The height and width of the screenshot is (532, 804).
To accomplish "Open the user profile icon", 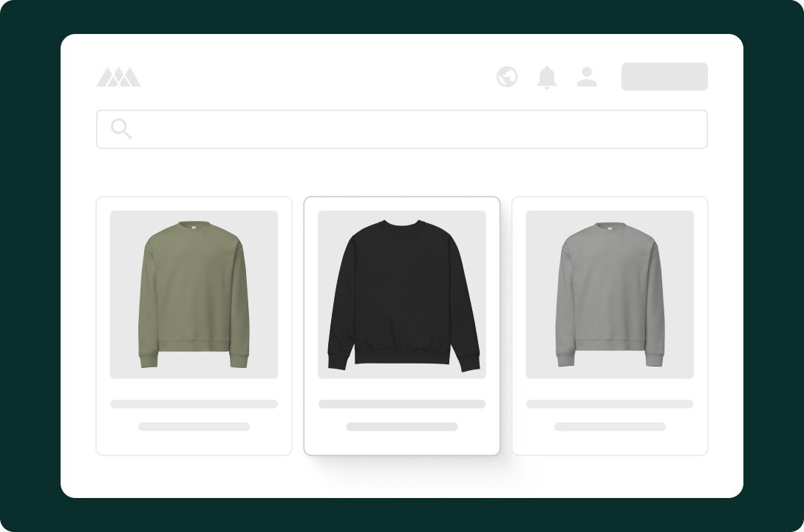I will coord(587,77).
